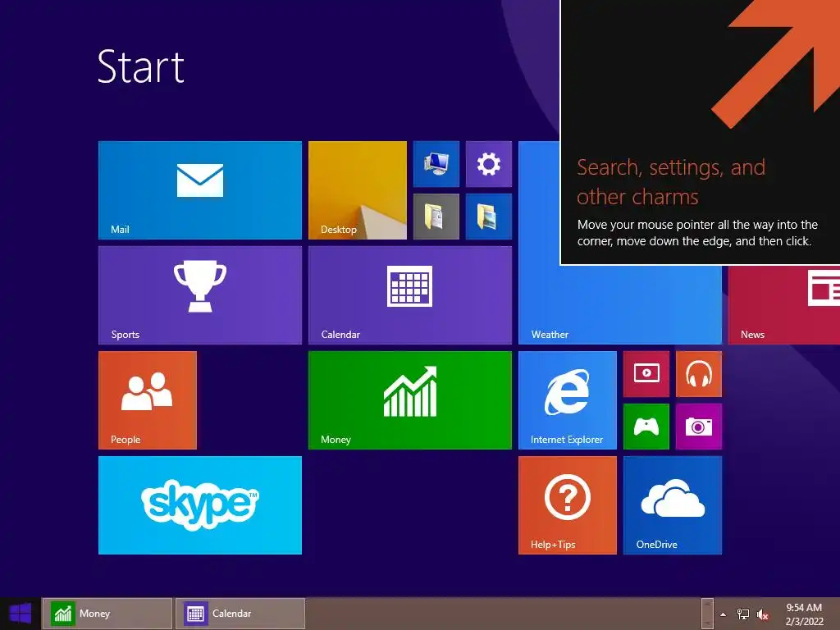Click the muted volume tray icon
840x630 pixels.
[763, 614]
